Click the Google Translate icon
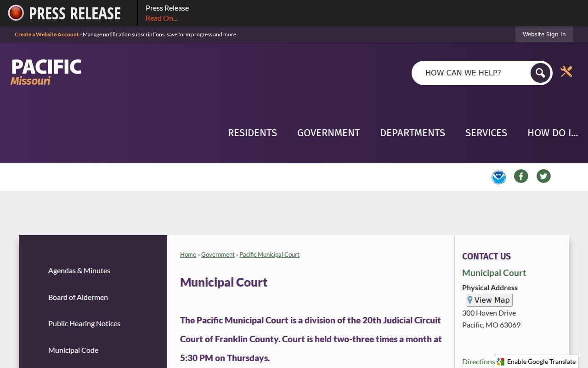 (501, 362)
